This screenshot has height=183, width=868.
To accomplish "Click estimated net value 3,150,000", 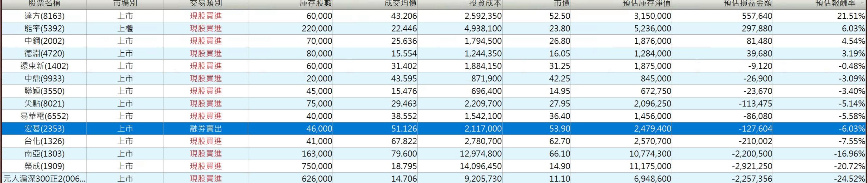I will tap(652, 16).
